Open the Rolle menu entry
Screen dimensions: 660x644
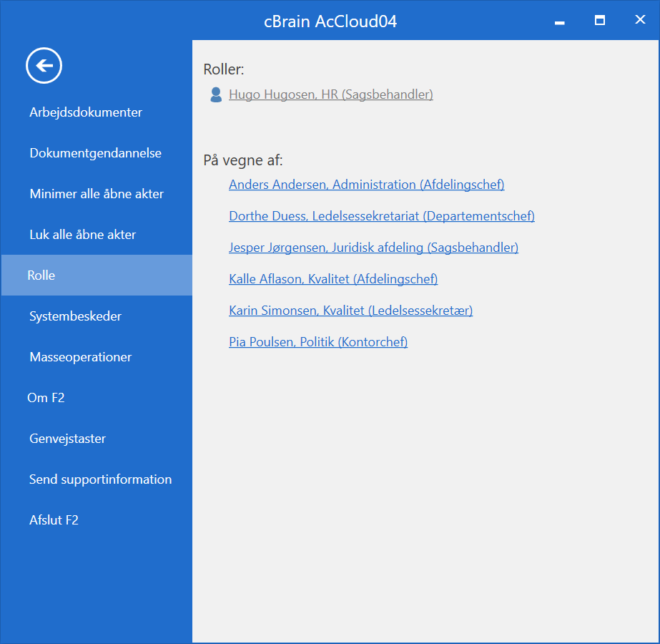coord(41,275)
